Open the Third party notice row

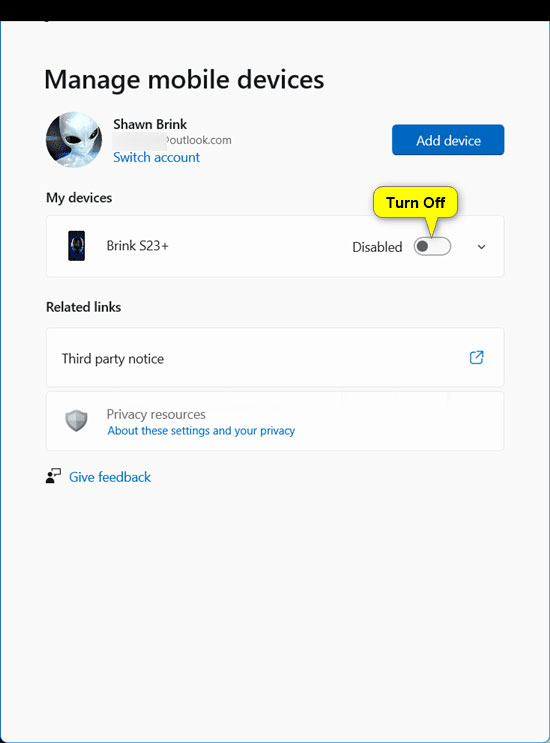275,357
